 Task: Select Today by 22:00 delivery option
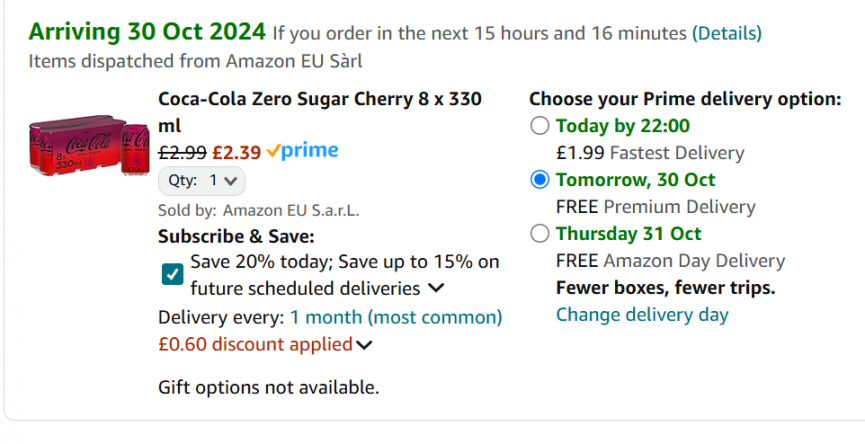540,126
